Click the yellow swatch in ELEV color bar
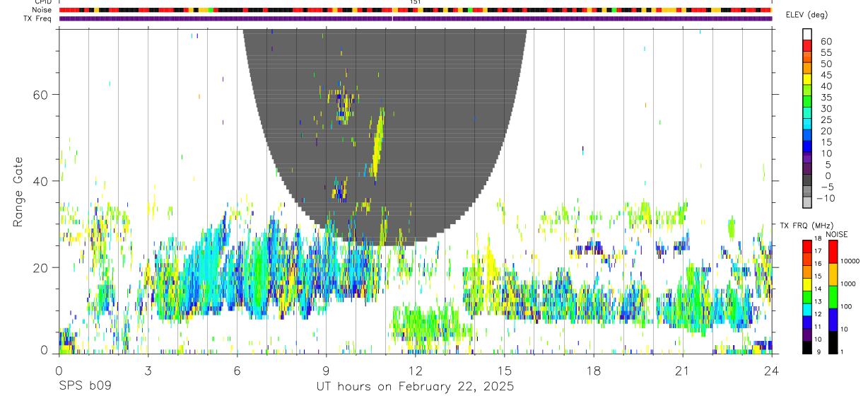Image resolution: width=868 pixels, height=401 pixels. pos(807,79)
